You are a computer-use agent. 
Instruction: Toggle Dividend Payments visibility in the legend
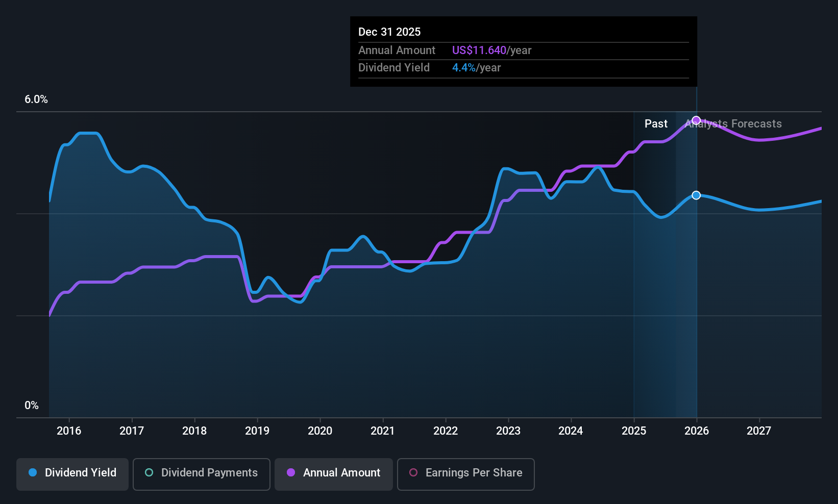(x=201, y=473)
